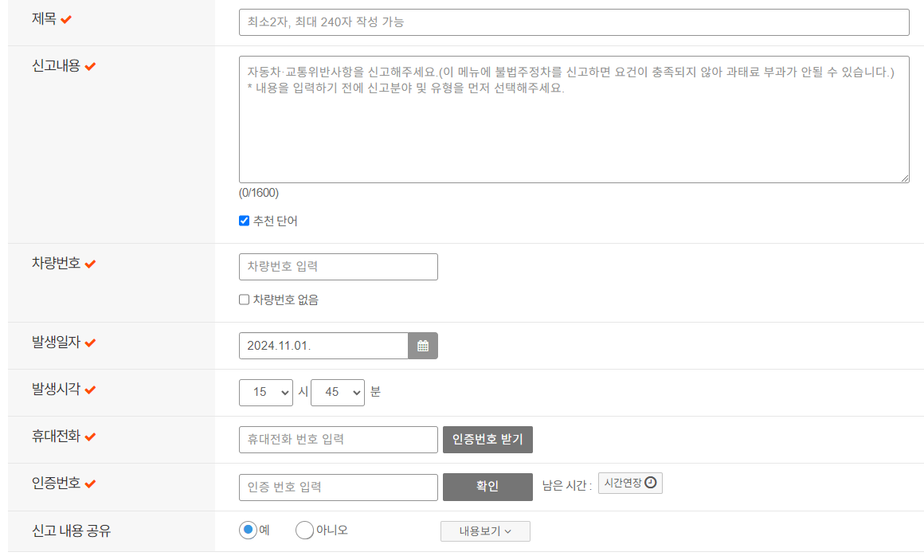Screen dimensions: 924x560
Task: Expand the 내용보기 dropdown
Action: coord(485,531)
